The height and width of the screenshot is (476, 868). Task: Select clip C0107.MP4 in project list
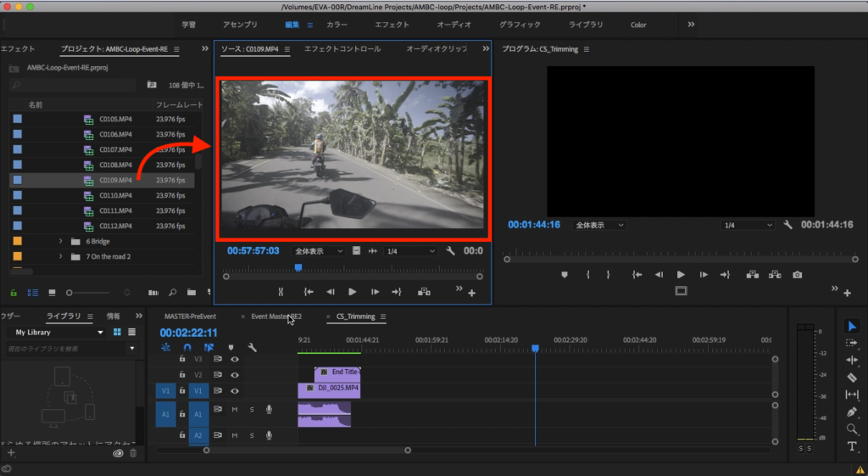click(114, 149)
